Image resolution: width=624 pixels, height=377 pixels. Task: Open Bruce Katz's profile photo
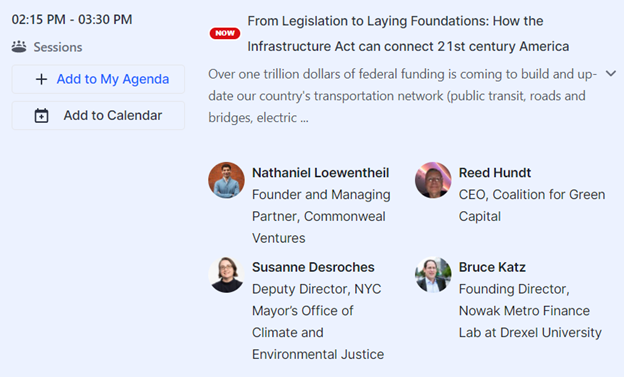pos(433,275)
